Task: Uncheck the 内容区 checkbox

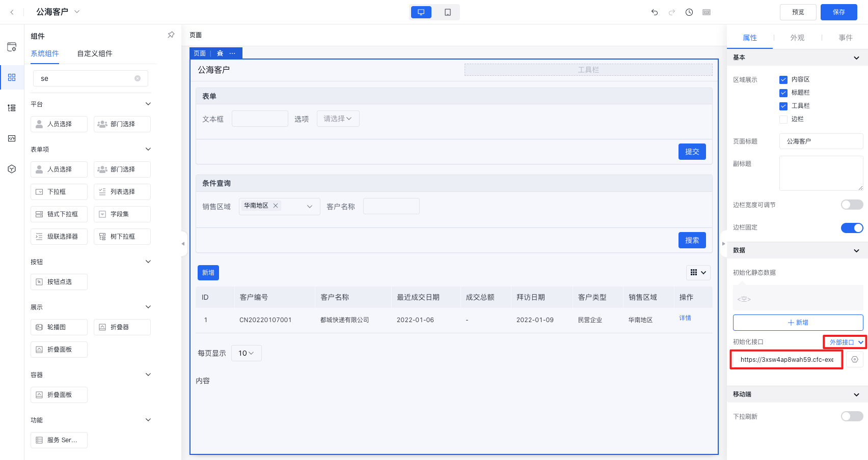Action: point(783,79)
